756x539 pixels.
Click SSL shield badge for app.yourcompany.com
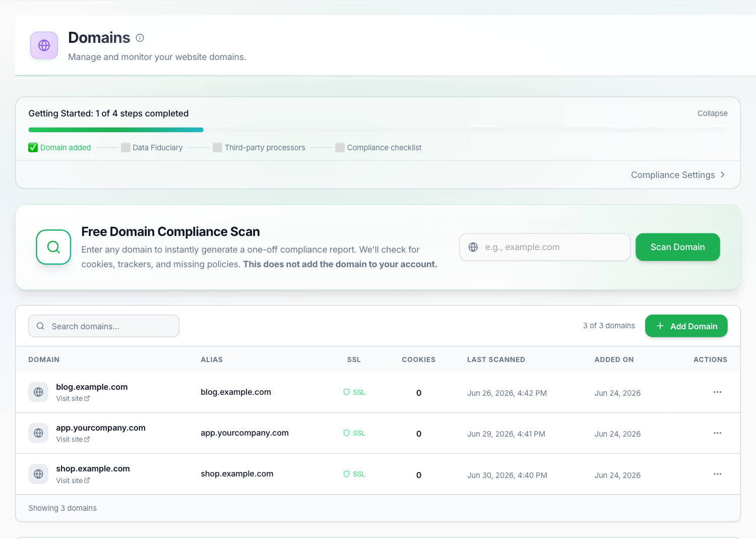354,433
